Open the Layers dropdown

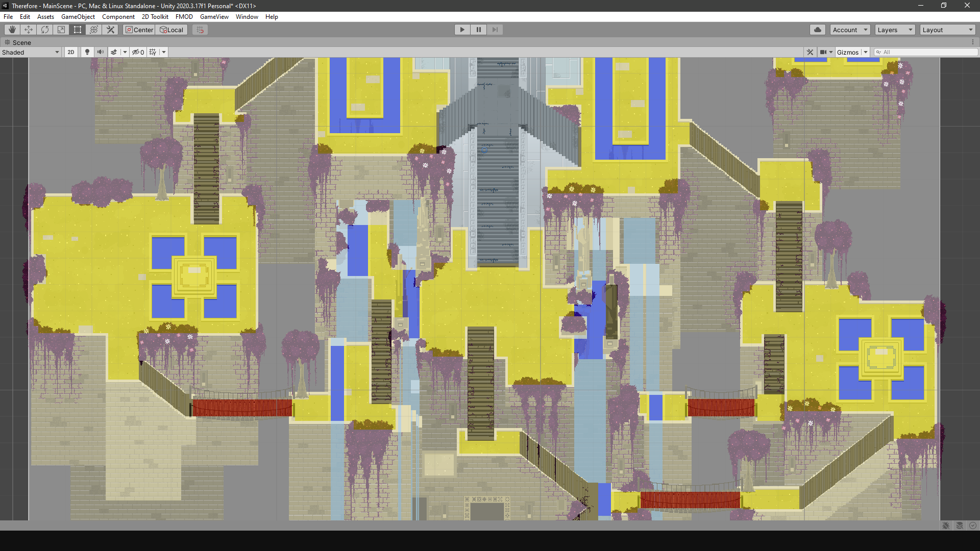[x=895, y=30]
